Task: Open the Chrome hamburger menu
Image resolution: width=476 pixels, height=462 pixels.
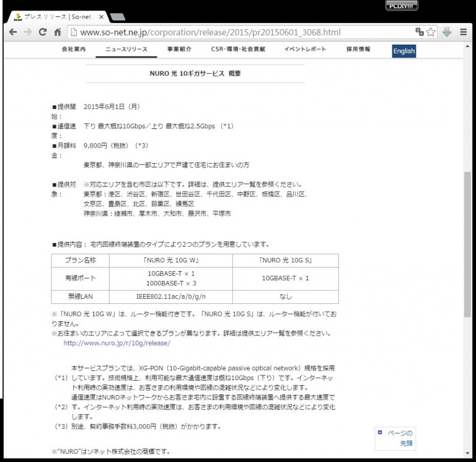Action: (x=463, y=32)
